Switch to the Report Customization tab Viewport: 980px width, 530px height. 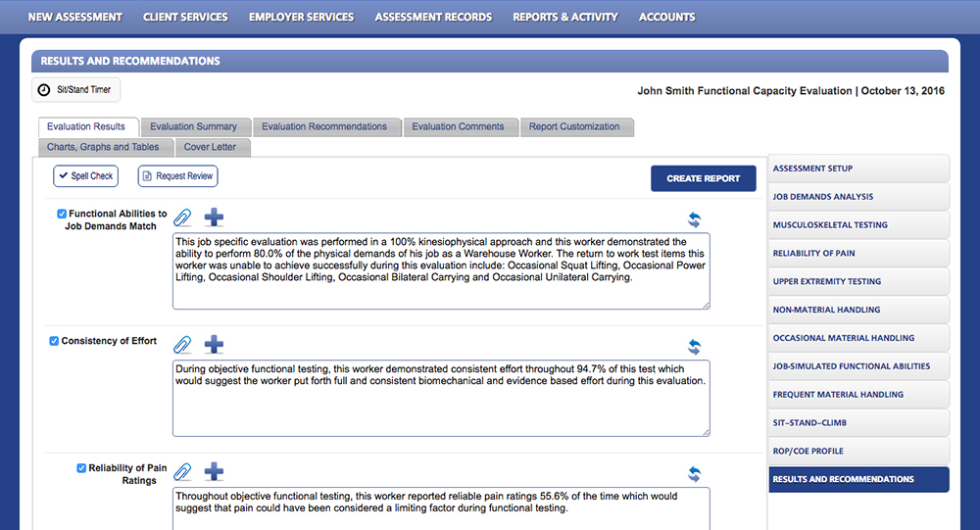coord(577,127)
